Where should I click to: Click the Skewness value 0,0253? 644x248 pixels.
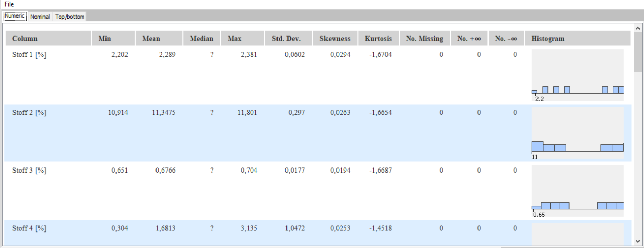340,228
